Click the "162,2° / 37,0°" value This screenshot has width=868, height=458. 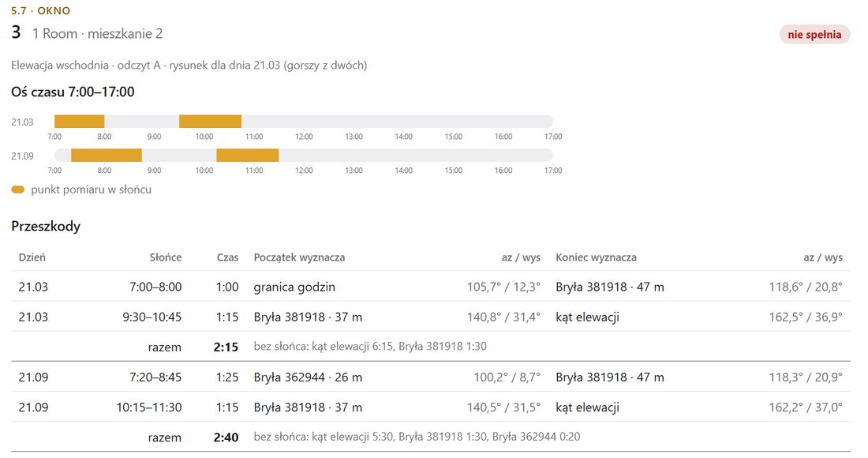pos(806,407)
